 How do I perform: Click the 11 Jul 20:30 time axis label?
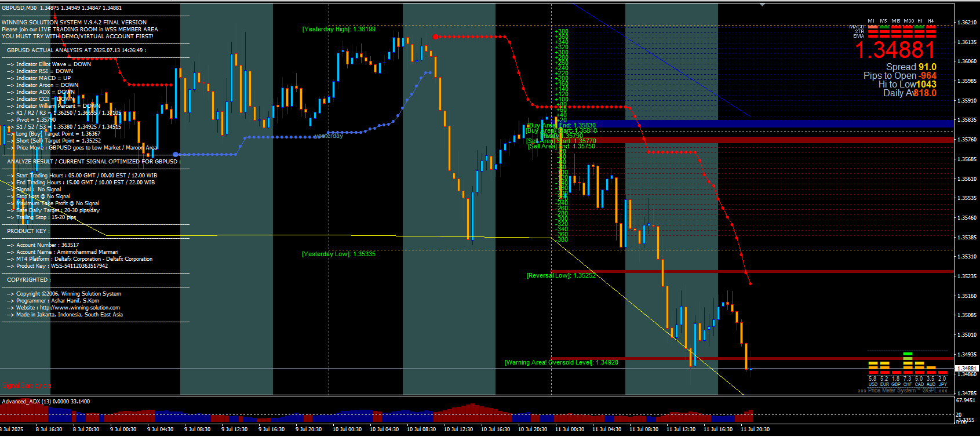(755, 429)
